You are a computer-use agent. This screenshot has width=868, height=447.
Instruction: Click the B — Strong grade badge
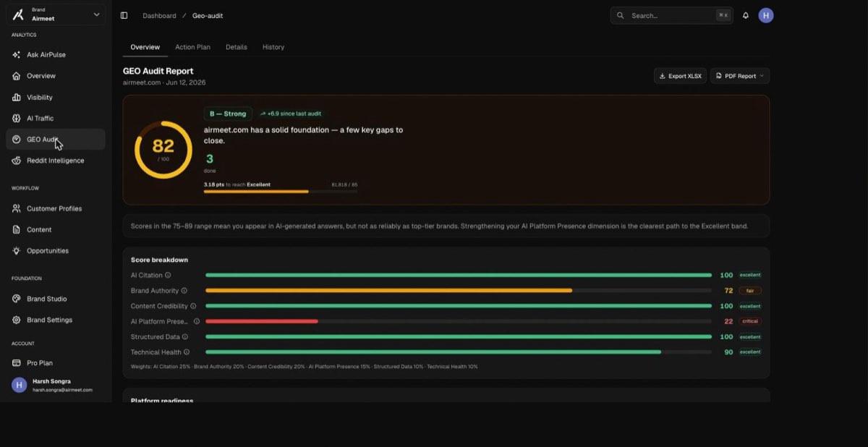tap(228, 114)
